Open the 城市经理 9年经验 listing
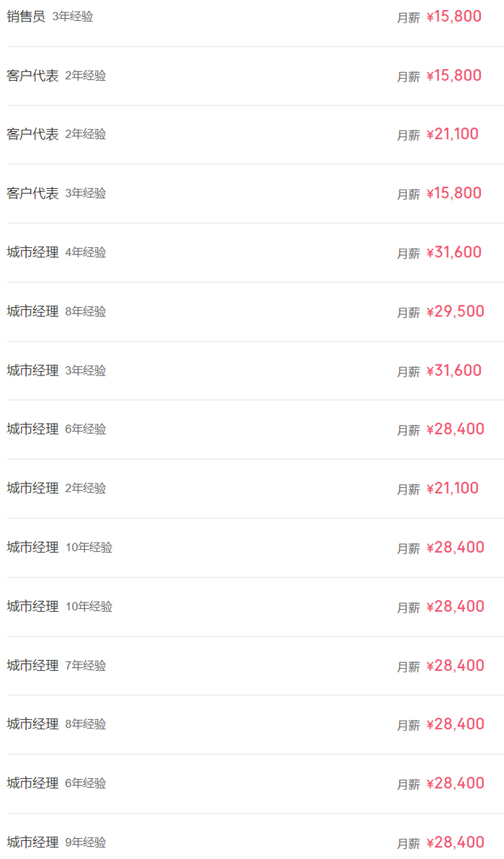The height and width of the screenshot is (859, 504). point(33,842)
